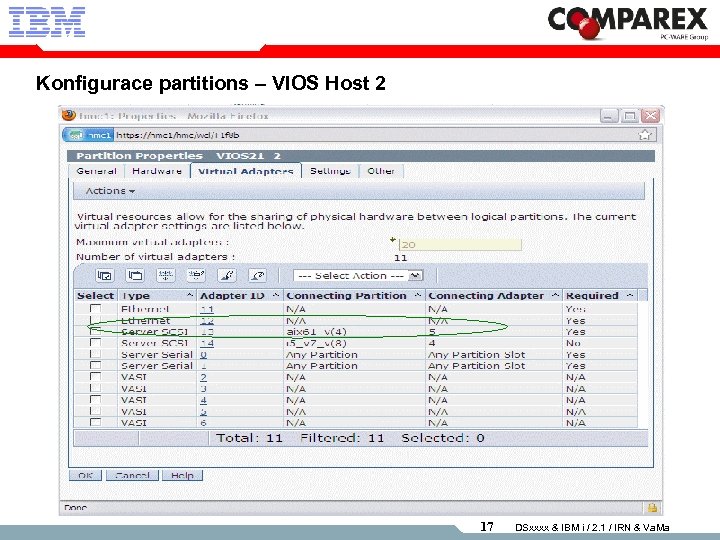
Task: Select the VASI adapter 3 checkbox
Action: [96, 388]
